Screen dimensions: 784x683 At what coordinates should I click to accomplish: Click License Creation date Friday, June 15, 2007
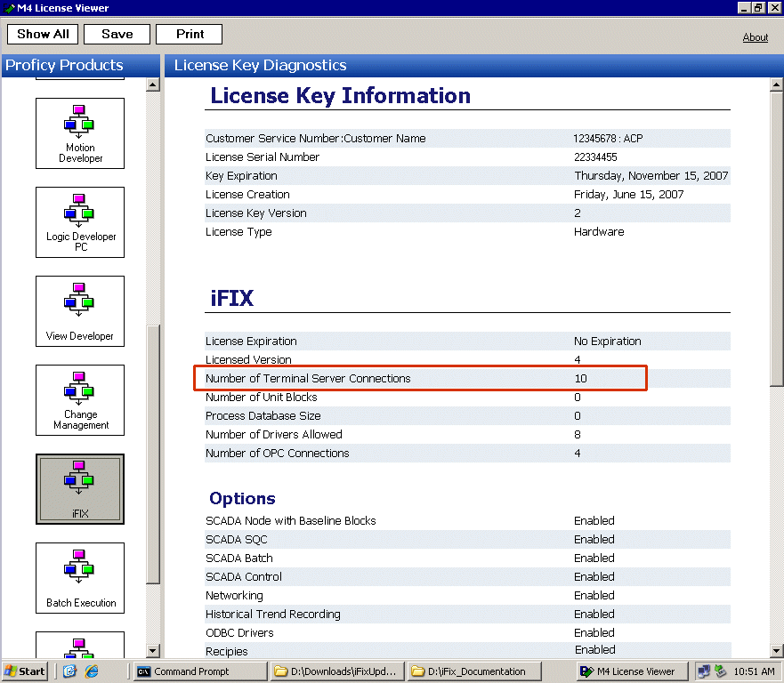628,195
